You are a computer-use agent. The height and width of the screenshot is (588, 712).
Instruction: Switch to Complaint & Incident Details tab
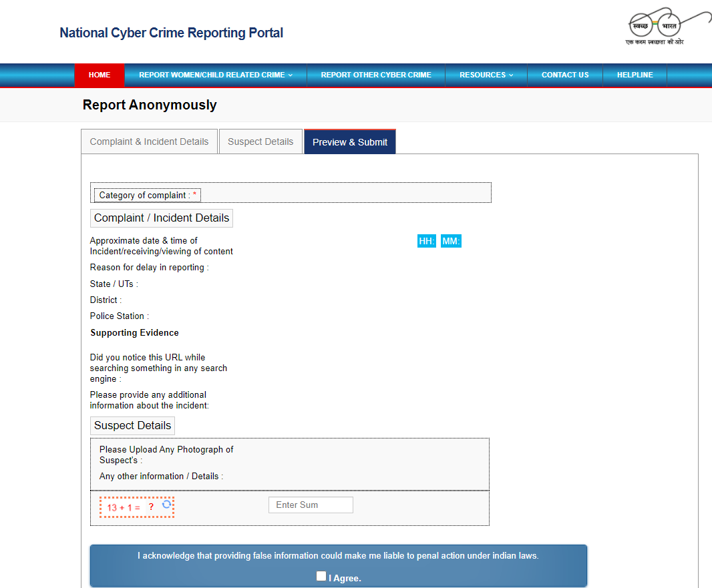click(x=149, y=141)
